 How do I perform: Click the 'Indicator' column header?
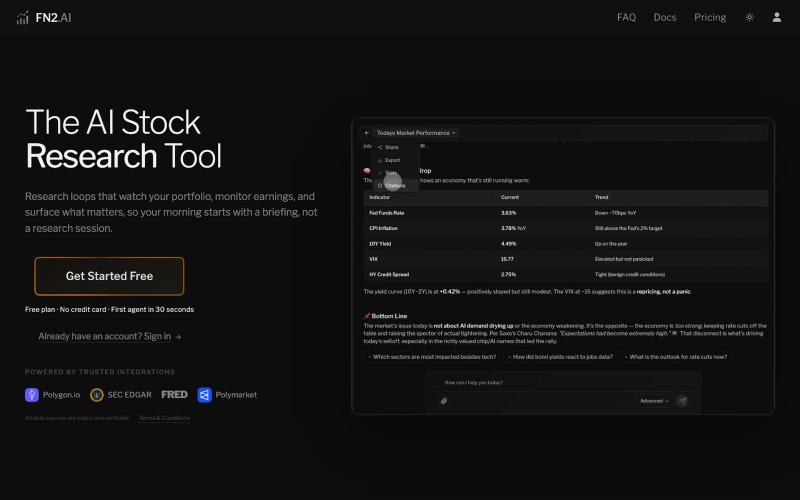[380, 197]
